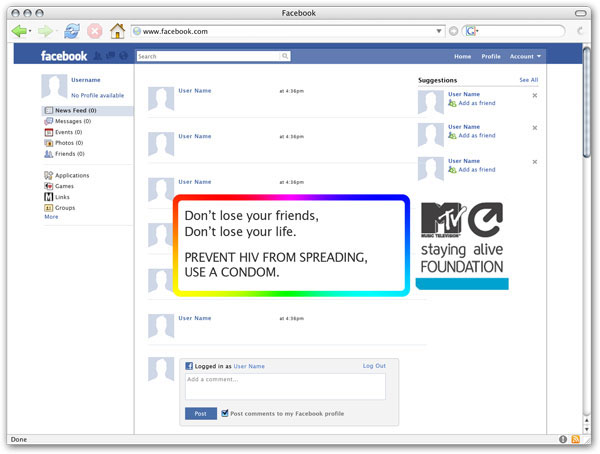
Task: Click the Games sidebar icon
Action: [x=48, y=186]
